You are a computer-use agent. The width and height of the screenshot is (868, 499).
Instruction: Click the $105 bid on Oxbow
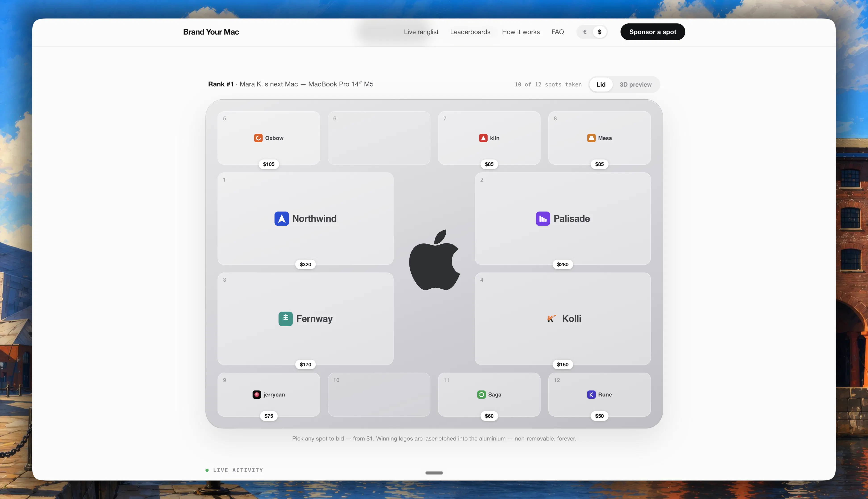coord(269,164)
